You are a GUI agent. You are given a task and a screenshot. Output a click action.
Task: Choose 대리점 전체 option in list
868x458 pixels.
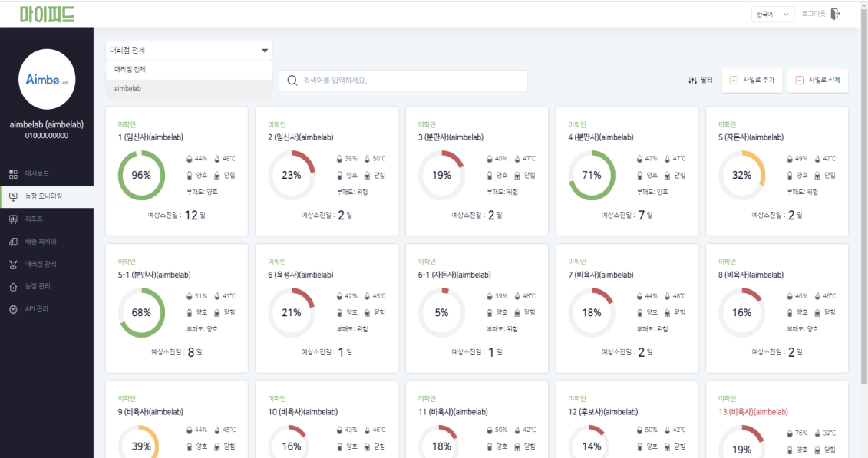coord(189,69)
